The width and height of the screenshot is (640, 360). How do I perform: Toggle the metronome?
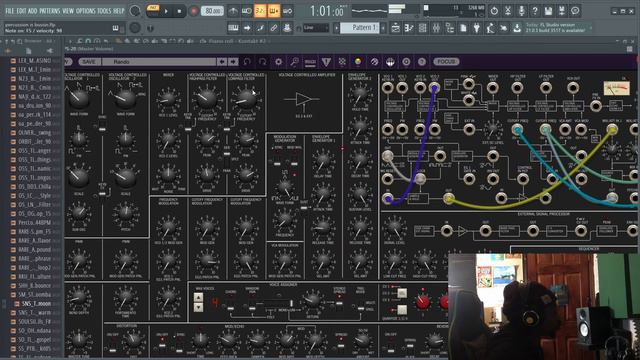pos(233,11)
